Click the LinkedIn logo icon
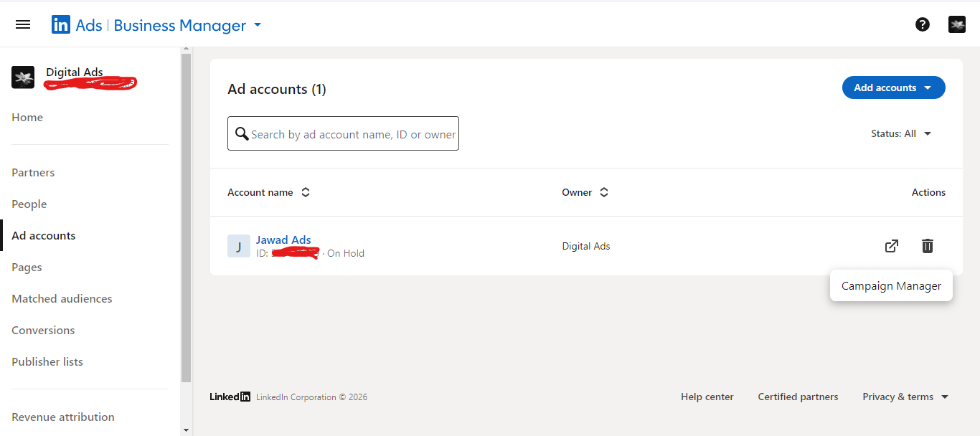 (61, 25)
